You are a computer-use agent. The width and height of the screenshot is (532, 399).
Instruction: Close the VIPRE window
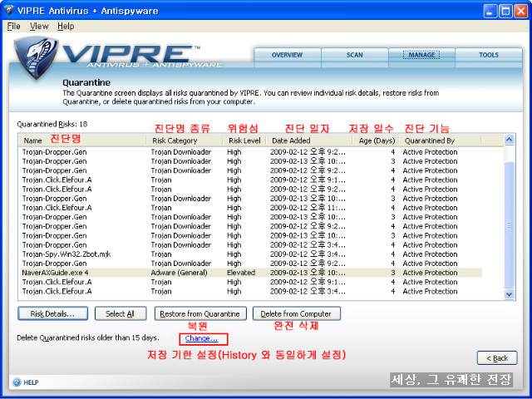pyautogui.click(x=520, y=11)
